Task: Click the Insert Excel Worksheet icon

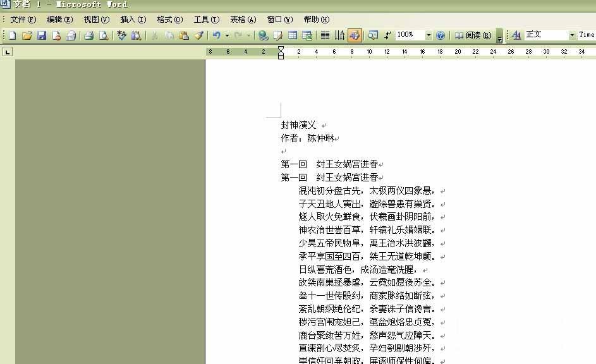Action: (x=307, y=35)
